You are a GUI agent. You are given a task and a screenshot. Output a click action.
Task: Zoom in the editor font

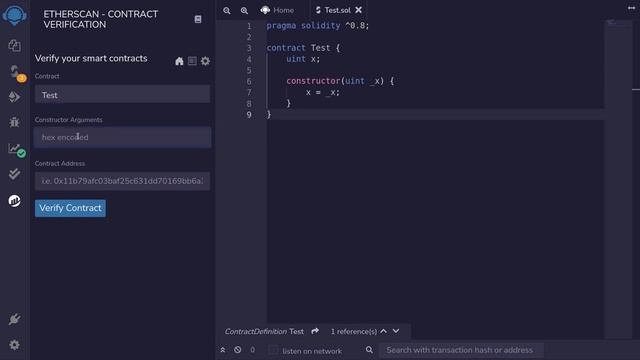pos(244,11)
